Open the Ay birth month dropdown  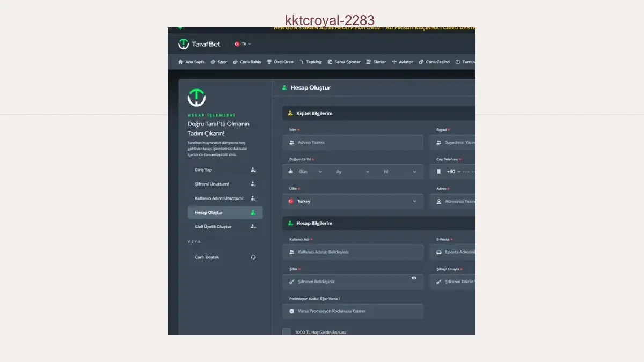[x=353, y=172]
